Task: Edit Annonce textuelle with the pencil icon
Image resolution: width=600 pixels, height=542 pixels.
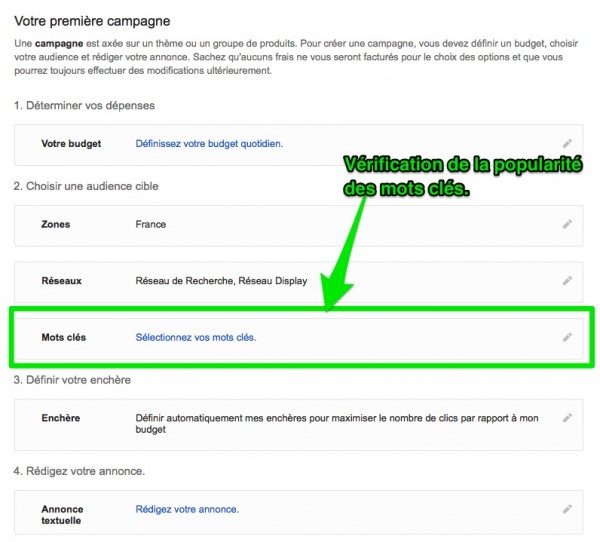Action: pos(567,509)
